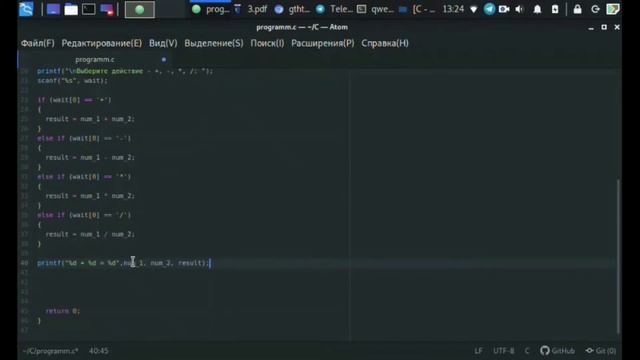Open the notifications bell tray icon
The width and height of the screenshot is (640, 360).
click(537, 9)
